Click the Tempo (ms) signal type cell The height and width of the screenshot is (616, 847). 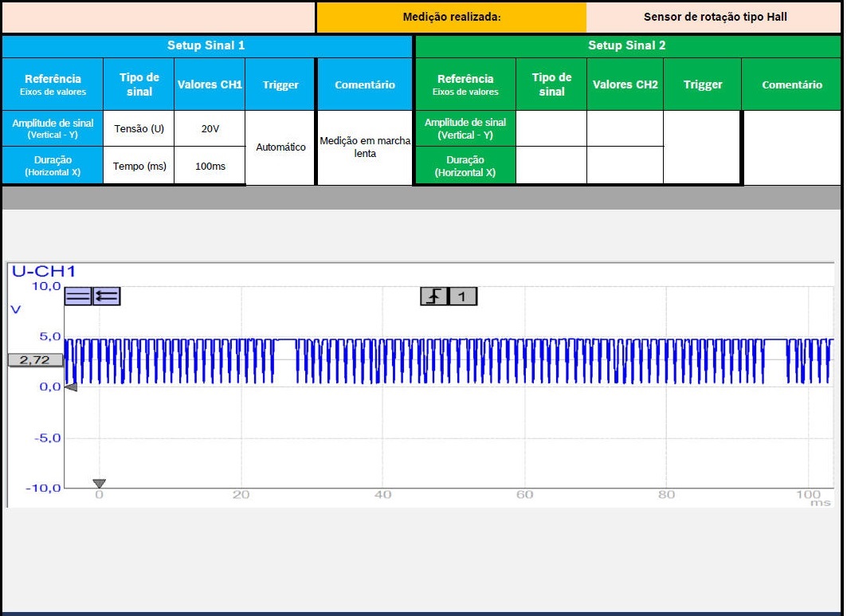[139, 166]
